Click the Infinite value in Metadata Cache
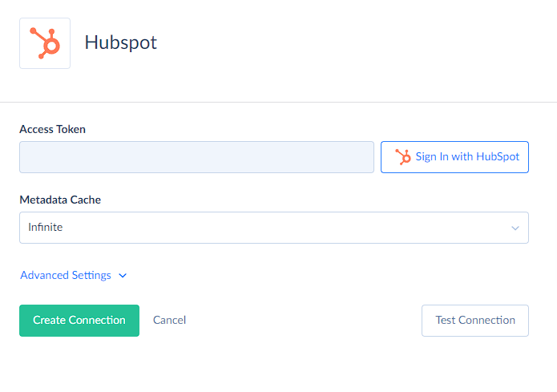Viewport: 557px width, 392px height. (46, 227)
